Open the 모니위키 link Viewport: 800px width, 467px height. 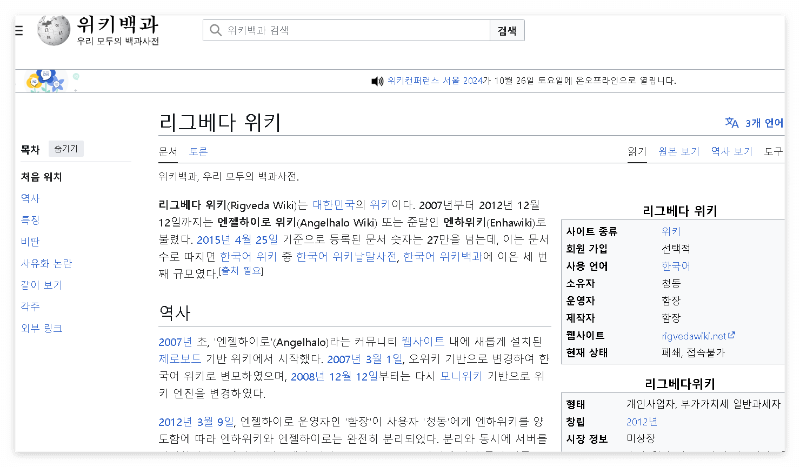coord(461,376)
